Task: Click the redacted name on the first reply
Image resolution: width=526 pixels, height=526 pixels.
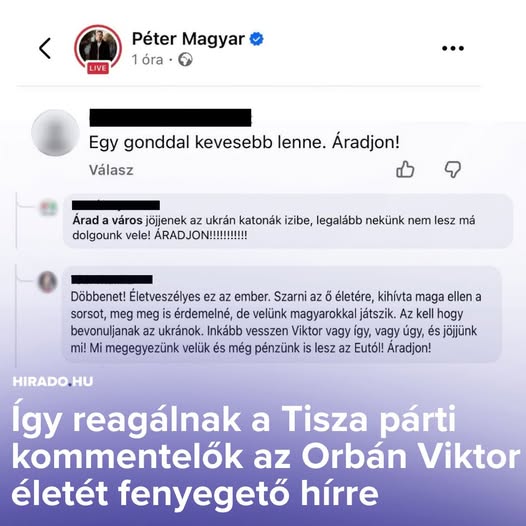Action: (116, 205)
